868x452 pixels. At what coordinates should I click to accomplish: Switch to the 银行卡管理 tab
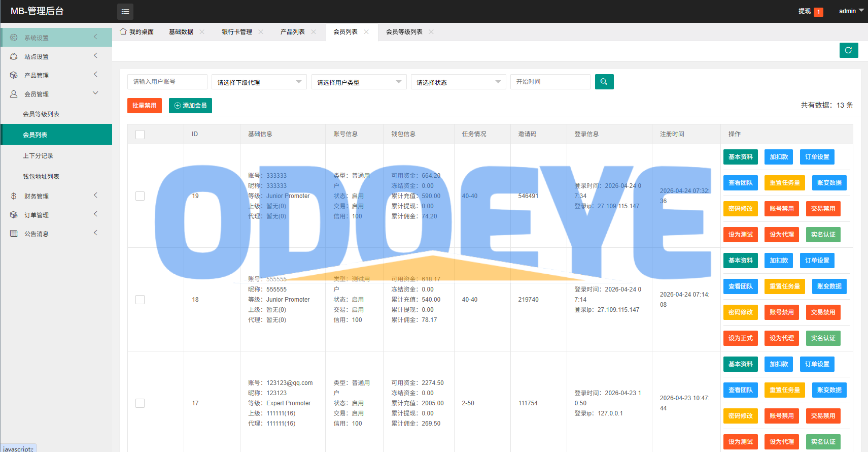coord(237,31)
